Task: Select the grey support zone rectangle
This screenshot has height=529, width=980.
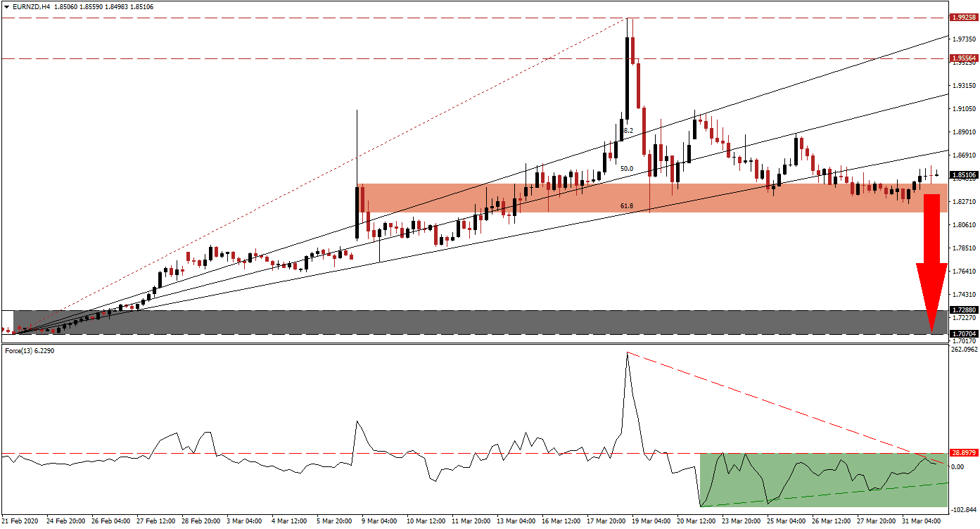Action: 473,322
